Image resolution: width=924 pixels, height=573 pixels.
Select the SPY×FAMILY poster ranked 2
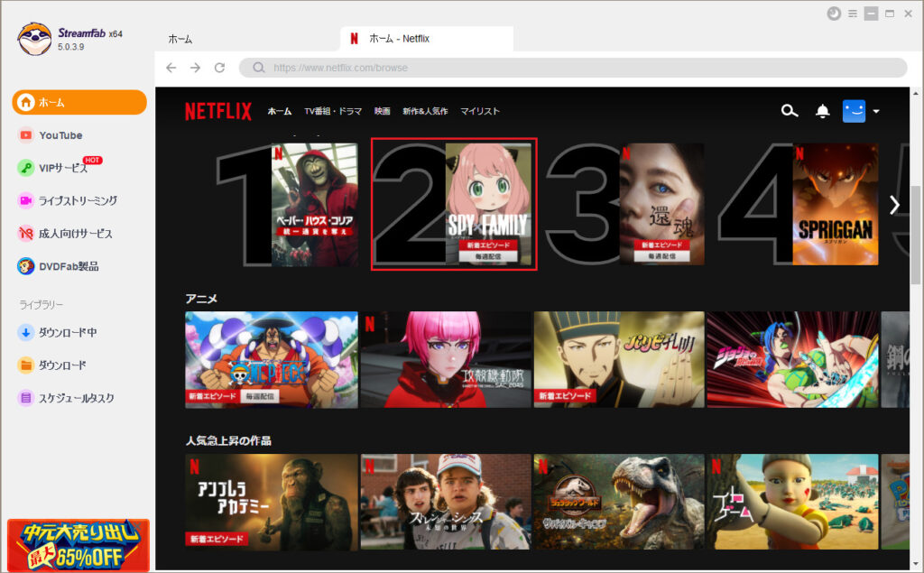(x=488, y=204)
